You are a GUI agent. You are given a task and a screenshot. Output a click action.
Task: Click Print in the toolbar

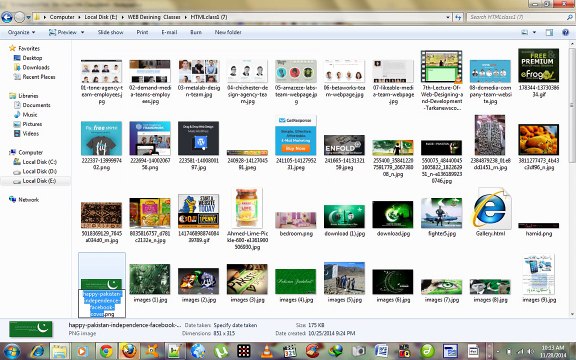142,32
